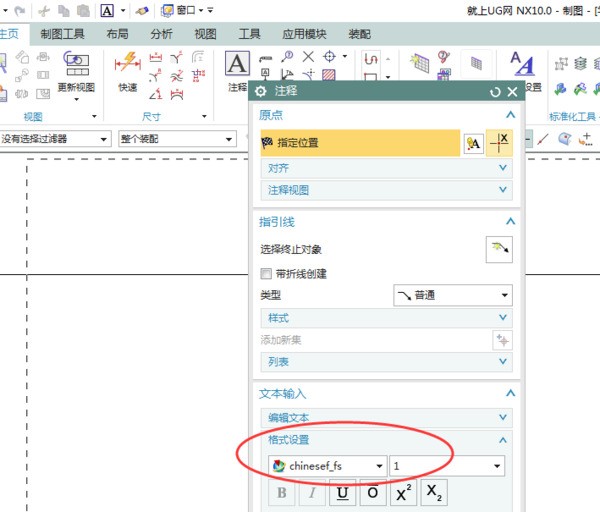Reset the Note dialog with the refresh icon

click(x=495, y=92)
